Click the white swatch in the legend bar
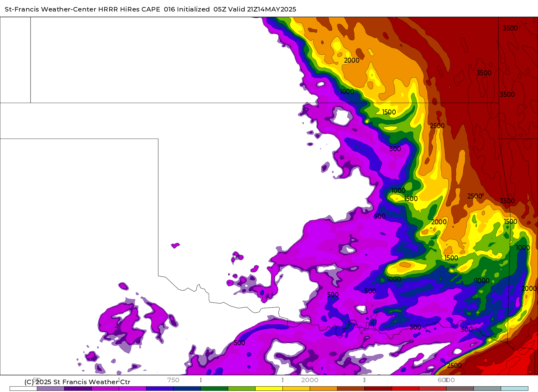The image size is (538, 392). click(23, 389)
